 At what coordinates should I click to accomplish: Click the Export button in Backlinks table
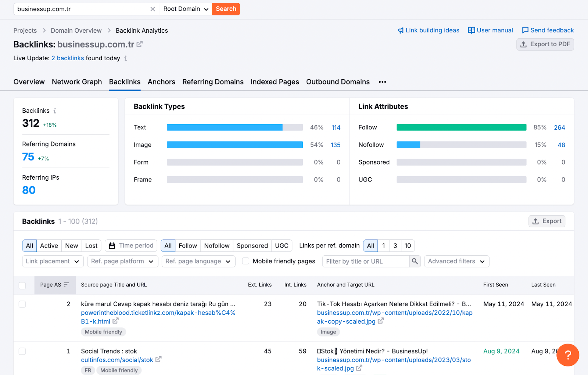(x=547, y=221)
